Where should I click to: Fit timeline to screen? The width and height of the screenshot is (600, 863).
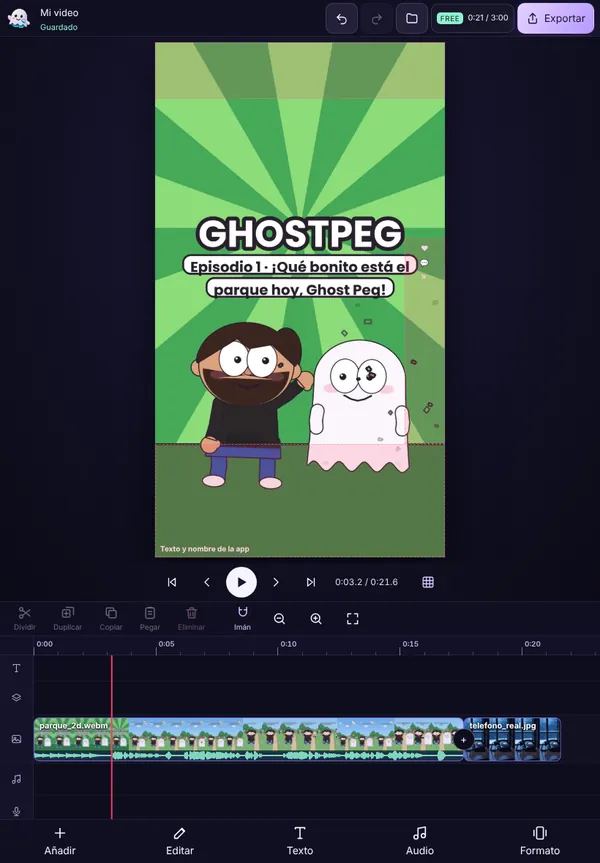tap(353, 619)
